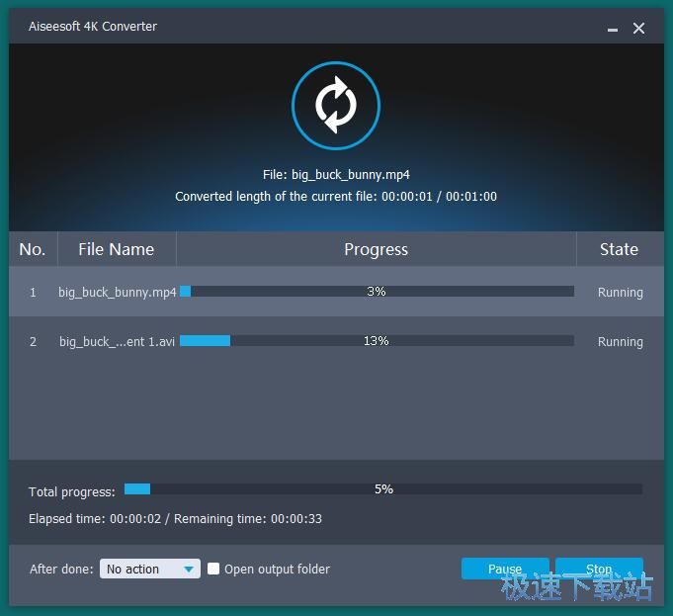Click the Stop button
Image resolution: width=673 pixels, height=616 pixels.
pos(599,569)
